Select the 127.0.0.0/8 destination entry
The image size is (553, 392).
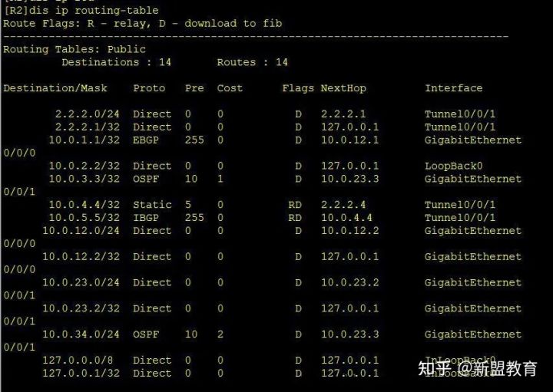[x=78, y=361]
